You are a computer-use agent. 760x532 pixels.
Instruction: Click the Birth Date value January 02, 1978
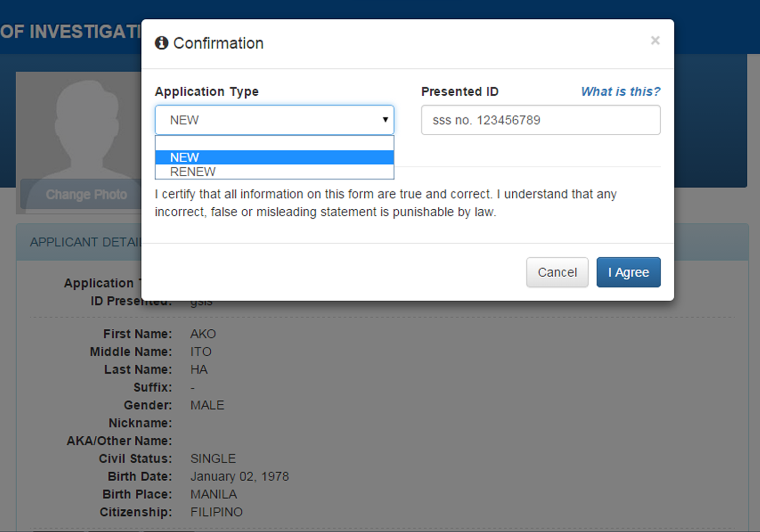point(239,476)
